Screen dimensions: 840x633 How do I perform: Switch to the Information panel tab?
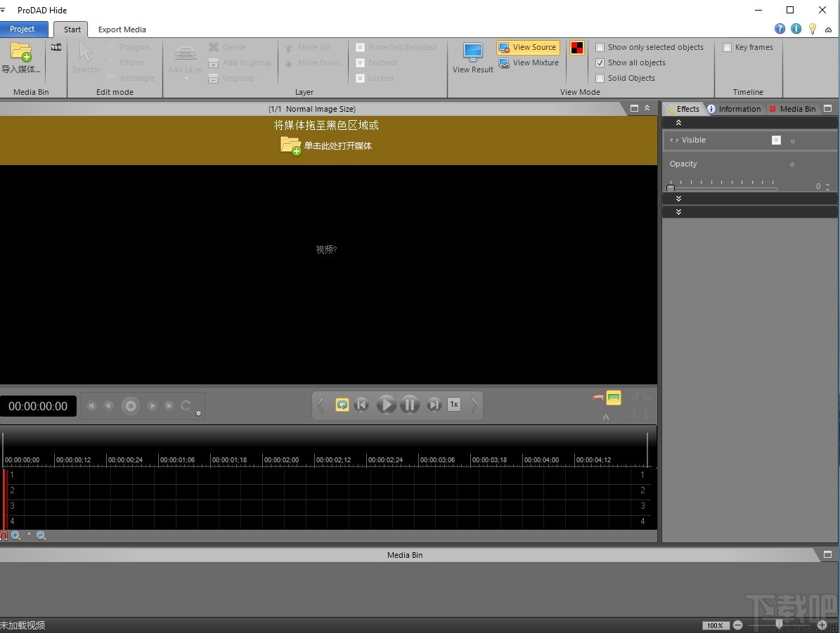click(x=734, y=109)
